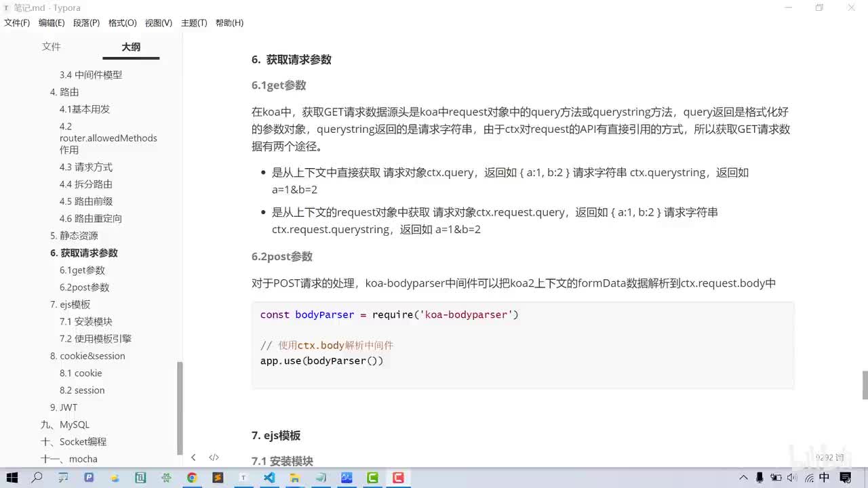Open the 帮助(H) menu
This screenshot has height=488, width=868.
[x=229, y=23]
